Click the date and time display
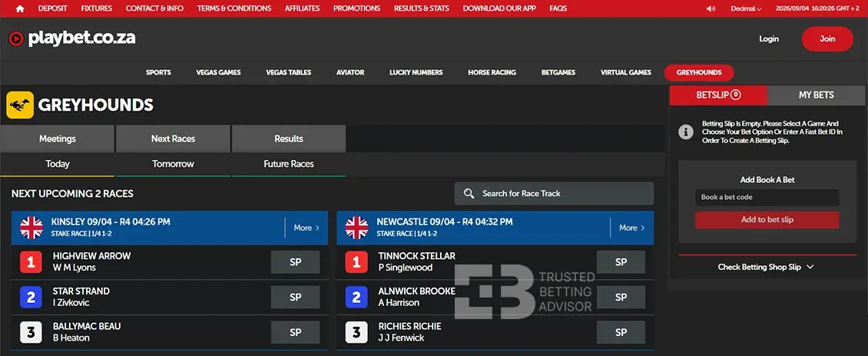Image resolution: width=868 pixels, height=356 pixels. pyautogui.click(x=817, y=8)
